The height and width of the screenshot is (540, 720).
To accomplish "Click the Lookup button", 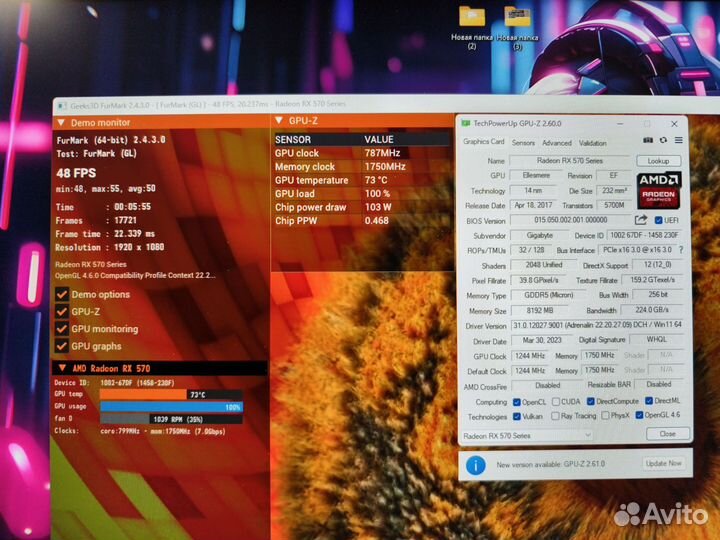I will click(658, 161).
